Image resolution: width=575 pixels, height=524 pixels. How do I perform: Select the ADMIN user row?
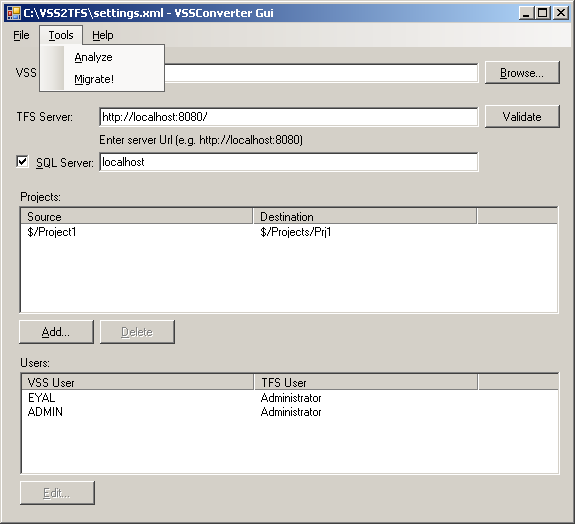[x=290, y=412]
